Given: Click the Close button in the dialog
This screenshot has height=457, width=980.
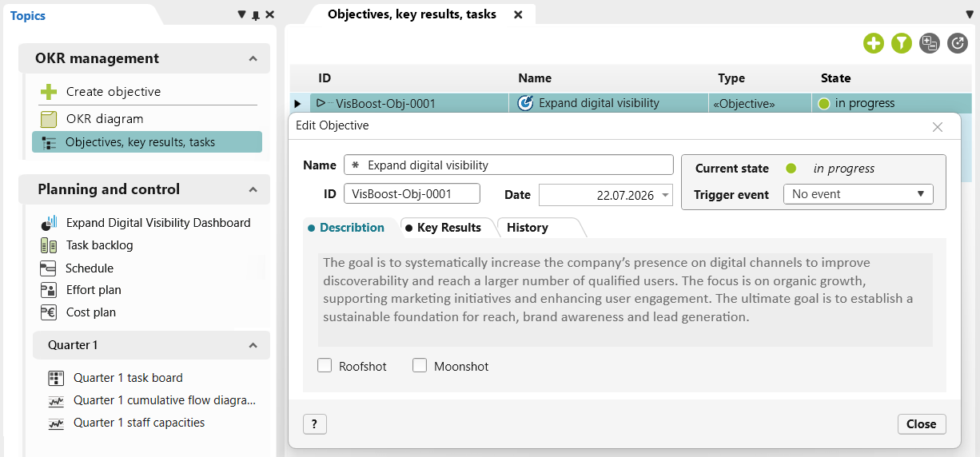Looking at the screenshot, I should [x=922, y=424].
